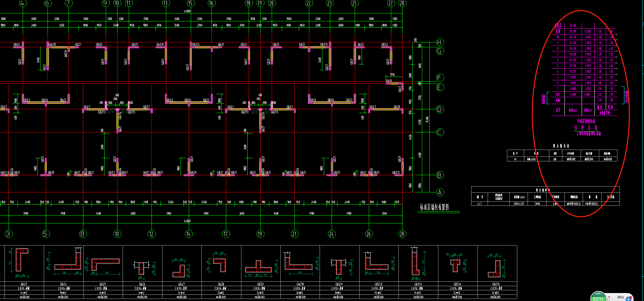Select axis bubble 8 along the bottom
644x301 pixels.
83,234
